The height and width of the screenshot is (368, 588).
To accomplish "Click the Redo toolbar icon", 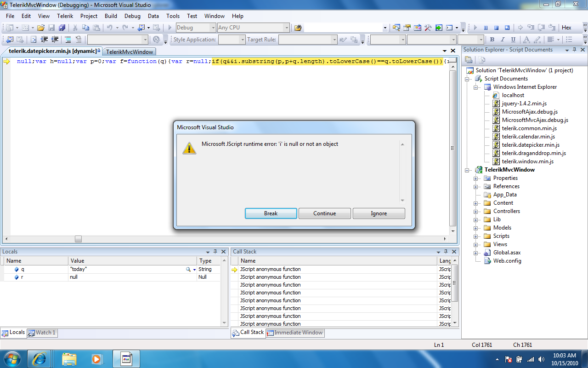I will click(x=124, y=28).
